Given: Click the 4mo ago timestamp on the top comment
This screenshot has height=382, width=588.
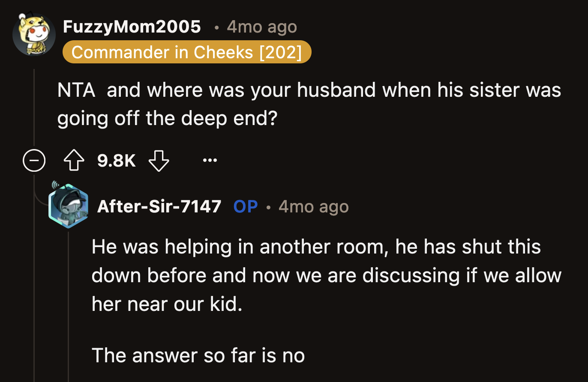Looking at the screenshot, I should (x=261, y=26).
